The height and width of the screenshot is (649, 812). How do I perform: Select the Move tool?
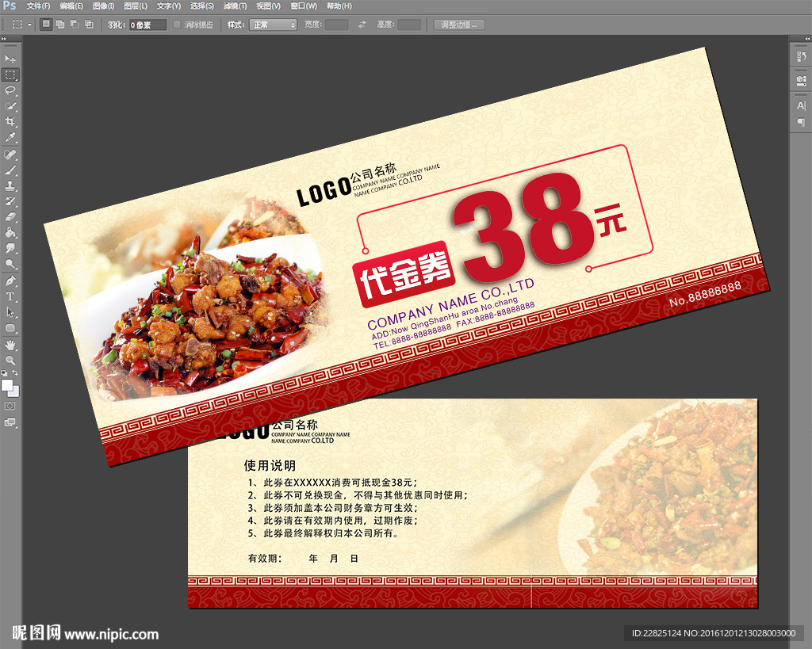pyautogui.click(x=10, y=59)
